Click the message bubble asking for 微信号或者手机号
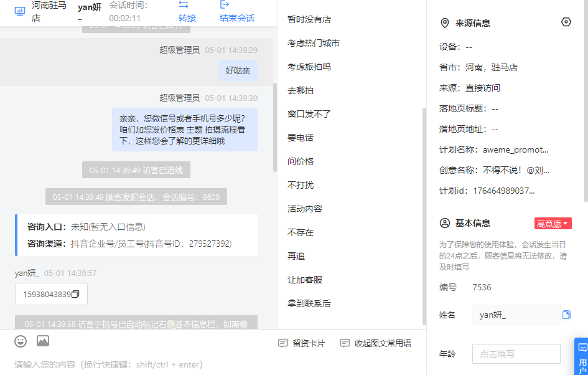Viewport: 588px width, 375px height. click(x=185, y=130)
